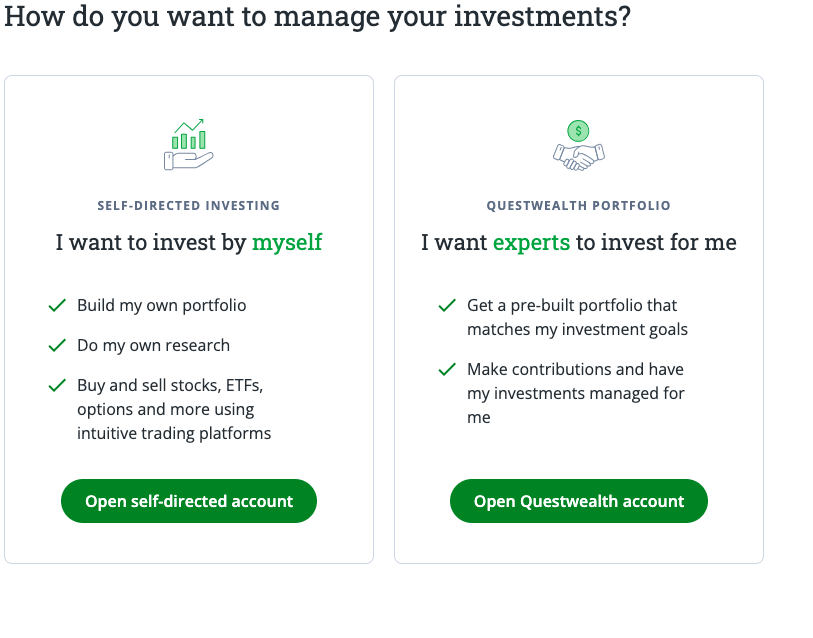Click checkmark beside 'Buy and sell stocks, ETFs'
Screen dimensions: 813x638
(57, 384)
